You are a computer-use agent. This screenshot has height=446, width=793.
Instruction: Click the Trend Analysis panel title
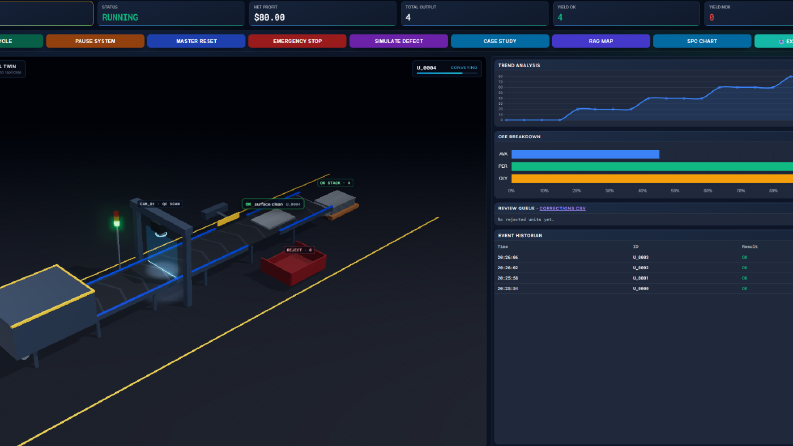coord(519,65)
